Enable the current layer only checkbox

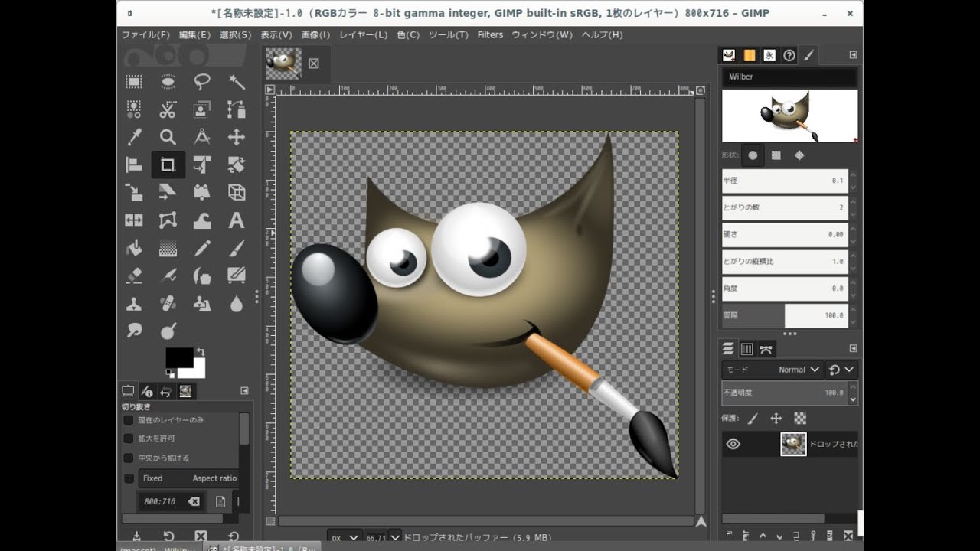coord(129,420)
